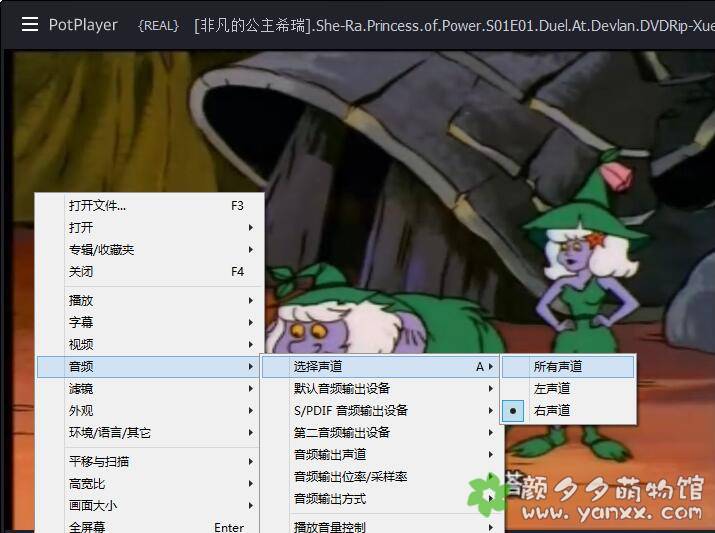The width and height of the screenshot is (715, 533).
Task: Select 左声道 channel option
Action: 568,388
